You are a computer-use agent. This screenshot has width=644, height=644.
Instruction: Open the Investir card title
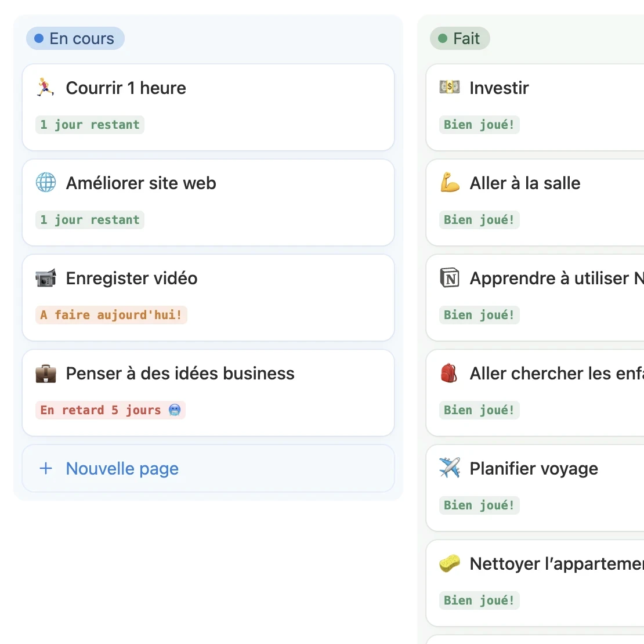499,88
